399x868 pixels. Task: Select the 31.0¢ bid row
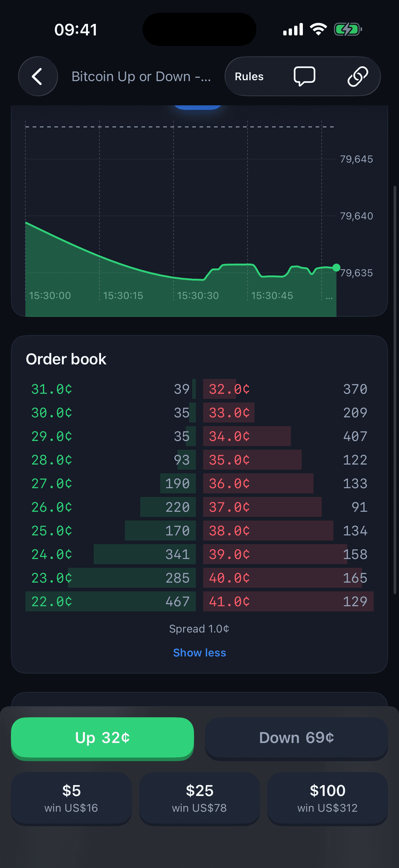tap(111, 389)
